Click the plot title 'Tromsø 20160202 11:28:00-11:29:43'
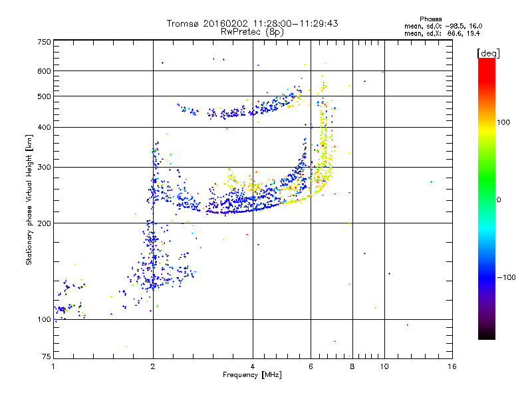The width and height of the screenshot is (532, 399). (252, 23)
